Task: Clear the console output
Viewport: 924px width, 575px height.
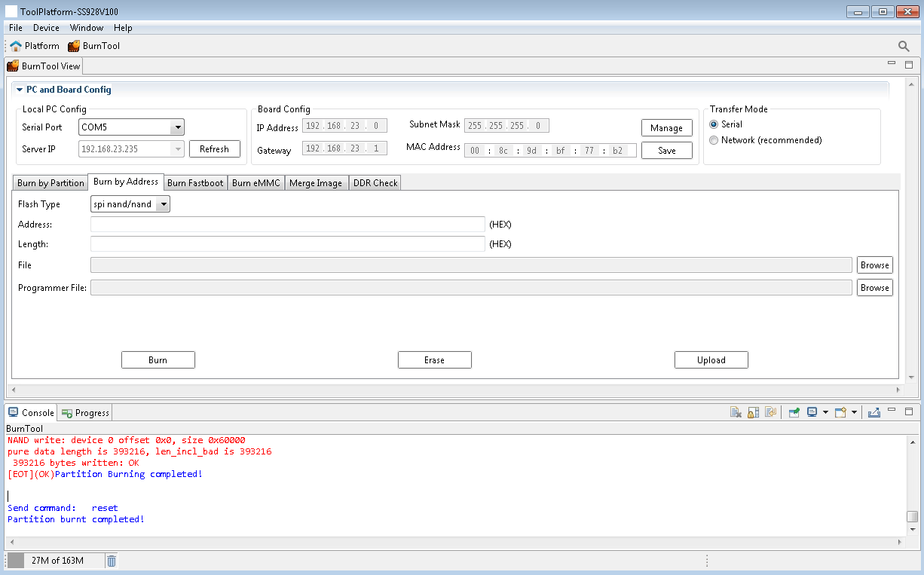Action: [736, 412]
